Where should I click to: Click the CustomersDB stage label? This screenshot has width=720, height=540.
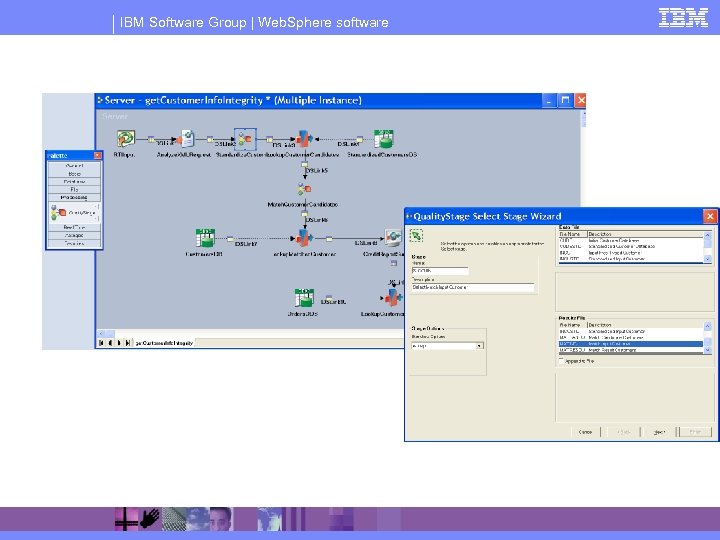(x=204, y=254)
